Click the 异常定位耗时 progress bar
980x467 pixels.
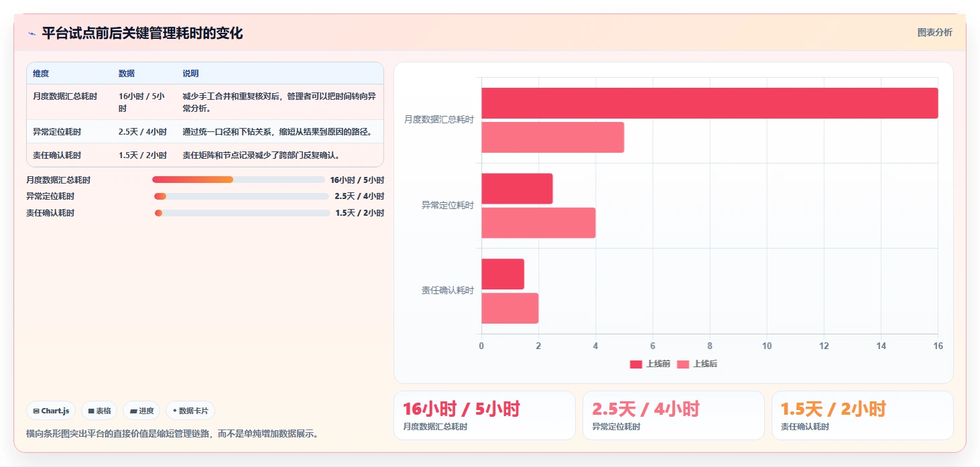[x=241, y=196]
